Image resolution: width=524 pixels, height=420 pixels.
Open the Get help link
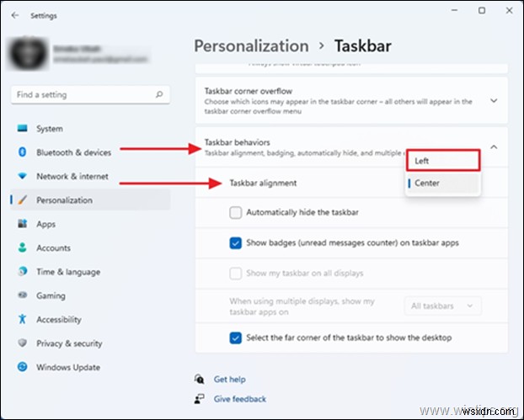228,380
